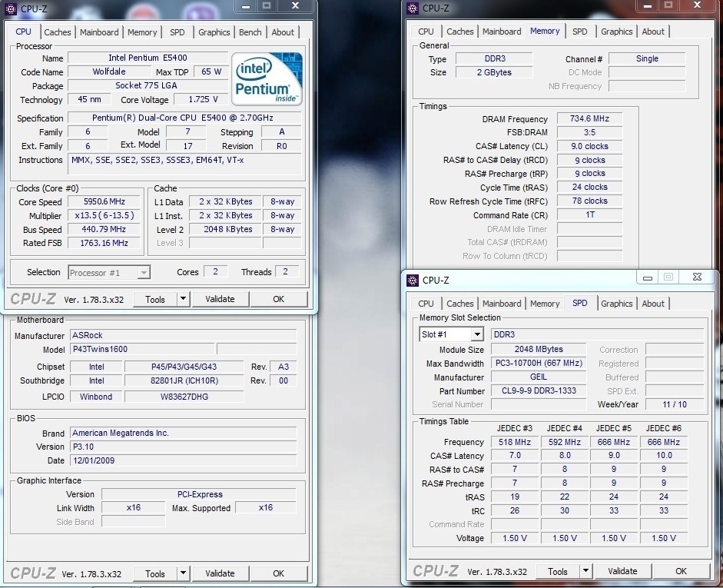This screenshot has width=723, height=588.
Task: Click the Specification field 'Pentium(R) Dual-Core CPU E5400 @ 2.70GHz'
Action: tap(184, 118)
